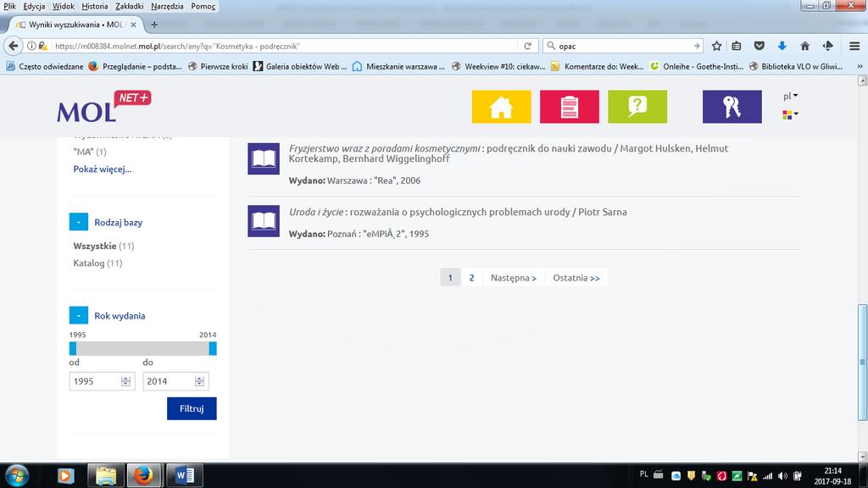Go to the Następna page

(514, 278)
